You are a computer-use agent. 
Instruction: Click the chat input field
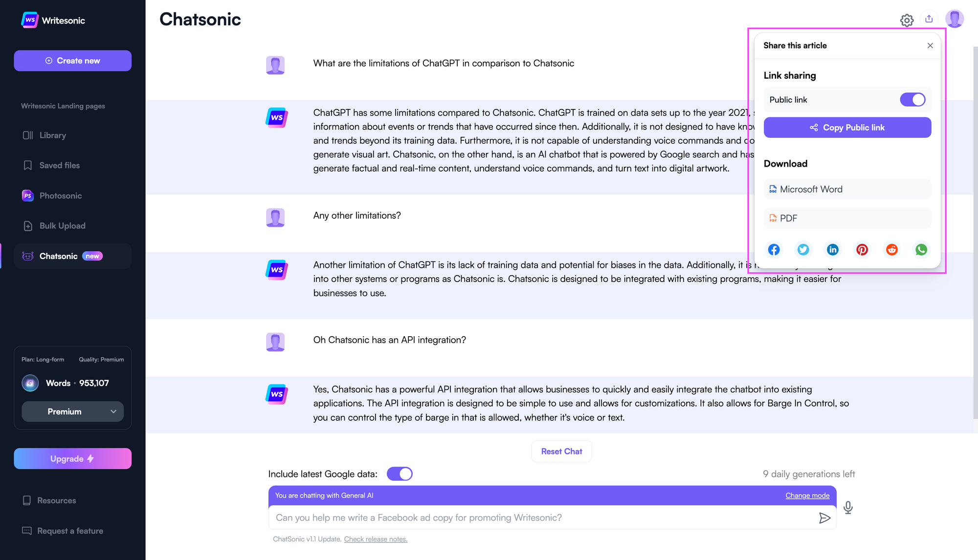coord(544,517)
